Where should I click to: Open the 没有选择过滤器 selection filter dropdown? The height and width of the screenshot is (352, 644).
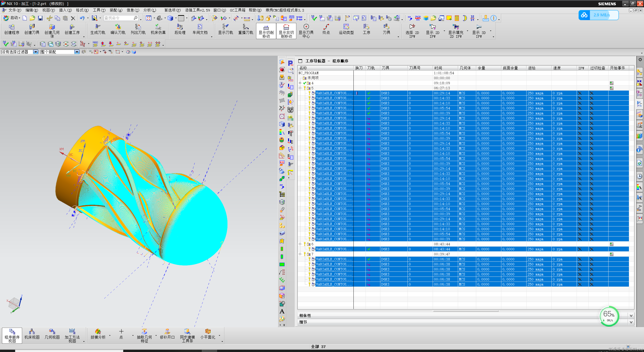click(x=35, y=52)
